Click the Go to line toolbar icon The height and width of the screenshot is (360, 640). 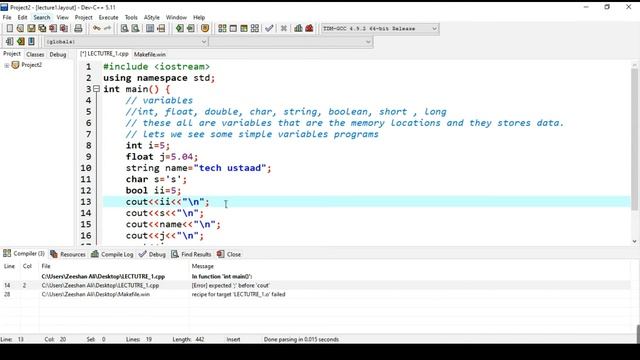[161, 28]
